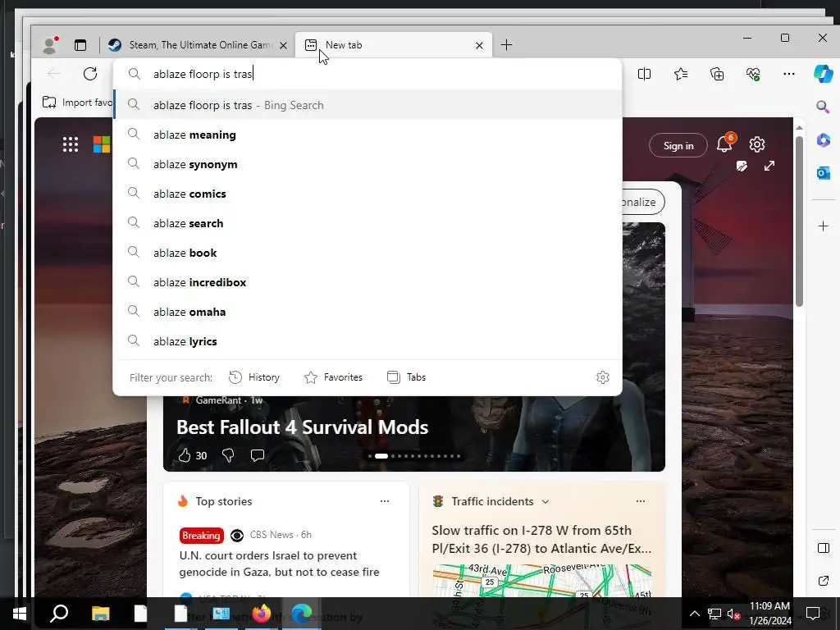This screenshot has width=840, height=630.
Task: Click the Sign in button
Action: click(678, 146)
